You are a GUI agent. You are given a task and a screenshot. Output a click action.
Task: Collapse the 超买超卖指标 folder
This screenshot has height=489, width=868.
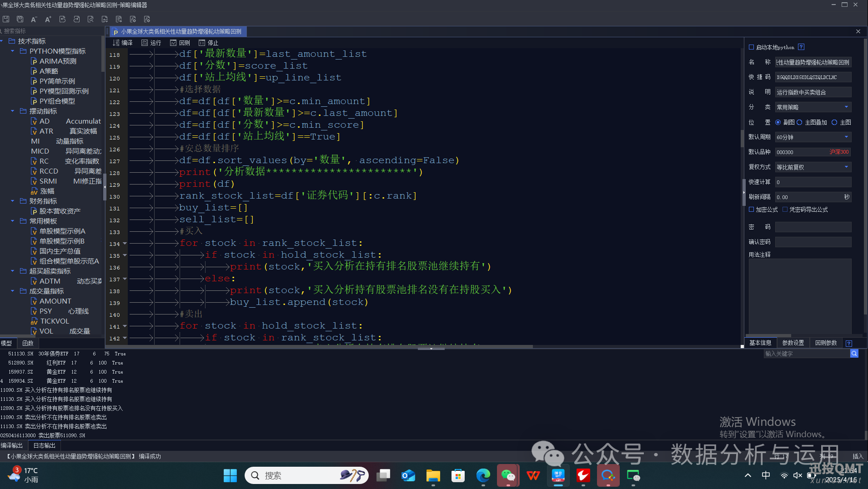click(12, 271)
